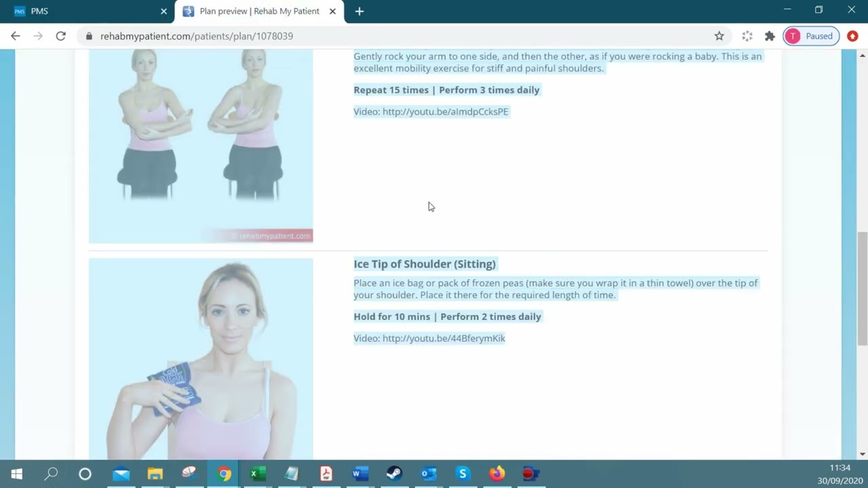Launch Steam from the taskbar

point(394,474)
